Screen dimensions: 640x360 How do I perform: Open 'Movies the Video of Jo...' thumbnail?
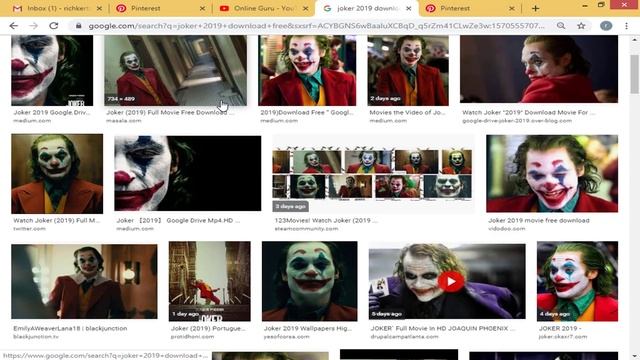(x=408, y=70)
